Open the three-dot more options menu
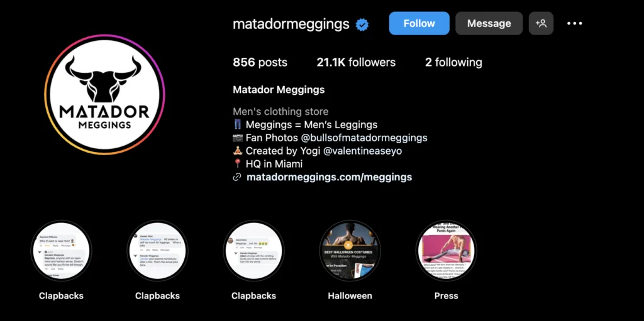This screenshot has width=644, height=321. click(574, 23)
